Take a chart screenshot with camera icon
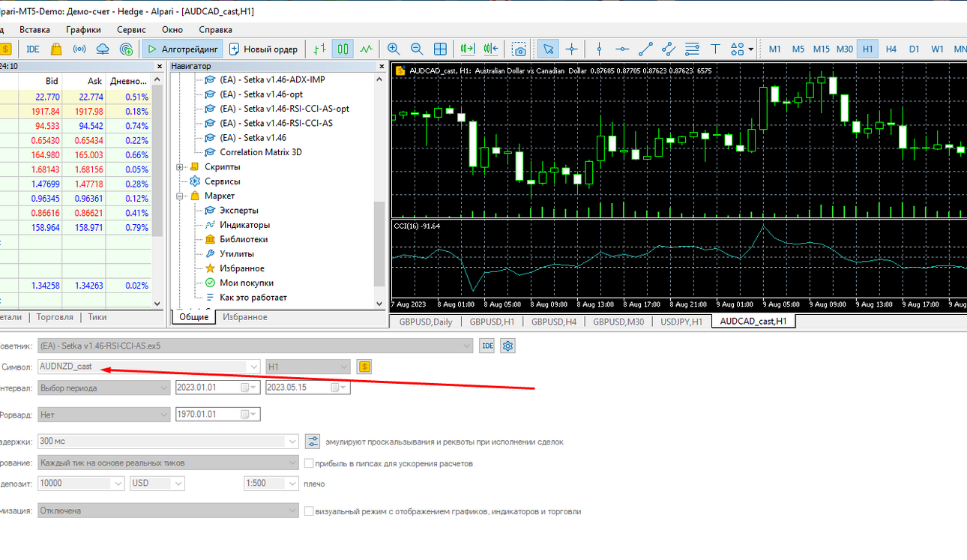Screen dimensions: 967x560 (x=519, y=49)
